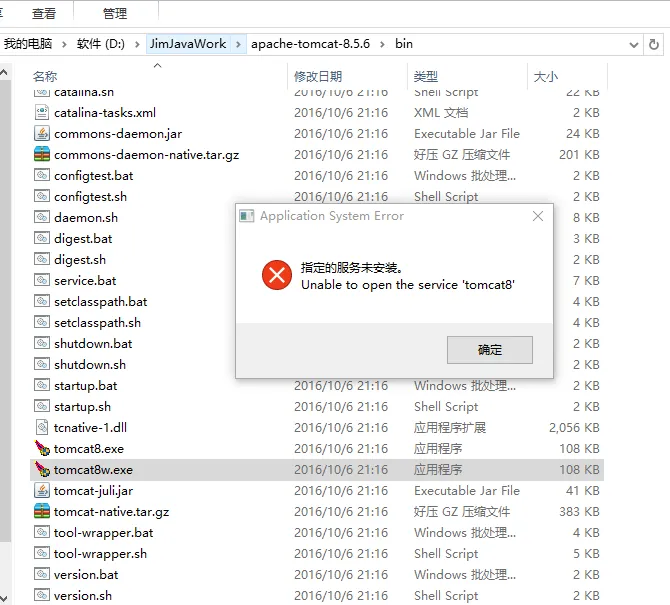Select the file name tomcat8w.exe

(x=93, y=470)
